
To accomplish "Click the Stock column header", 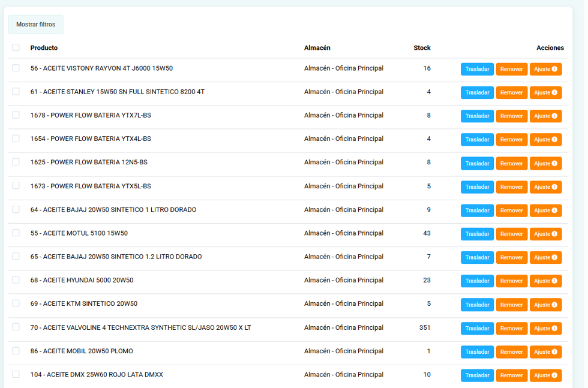I will click(422, 47).
